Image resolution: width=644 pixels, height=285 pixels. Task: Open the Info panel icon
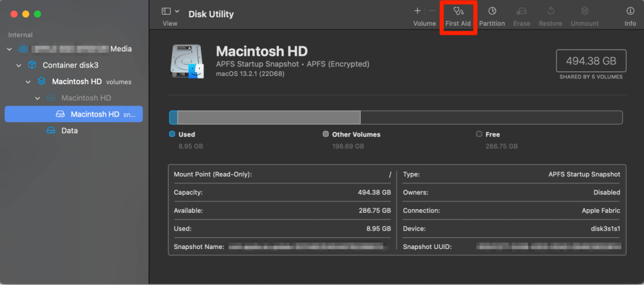630,11
